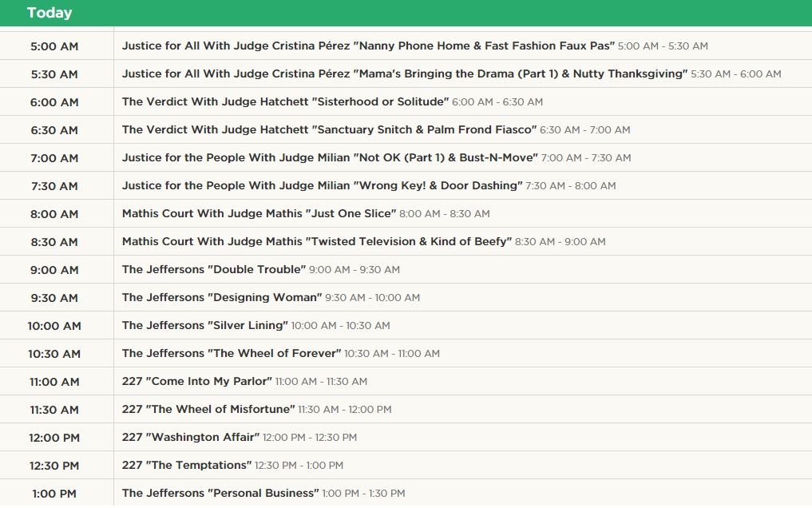Select the 5:30 AM time slot label
Viewport: 812px width, 508px height.
[54, 74]
